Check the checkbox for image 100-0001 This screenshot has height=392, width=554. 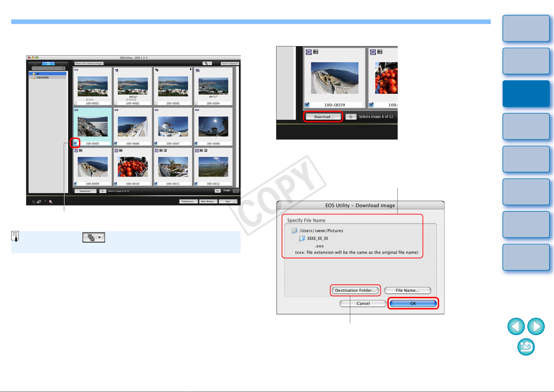(x=75, y=103)
